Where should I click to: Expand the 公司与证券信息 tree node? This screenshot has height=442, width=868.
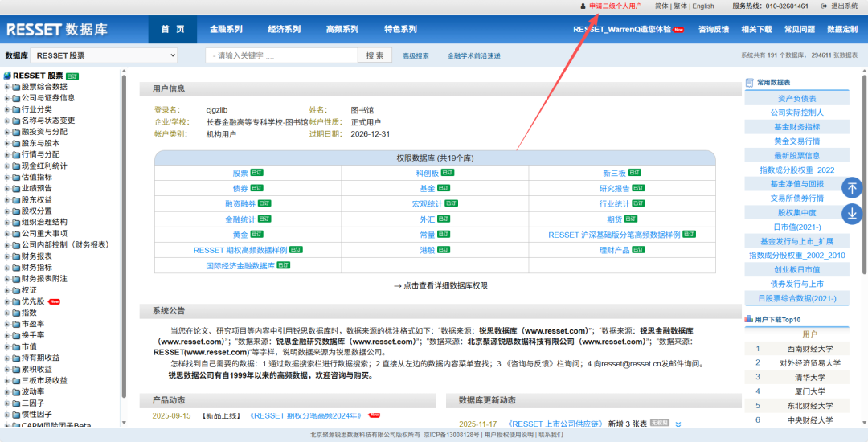coord(7,98)
